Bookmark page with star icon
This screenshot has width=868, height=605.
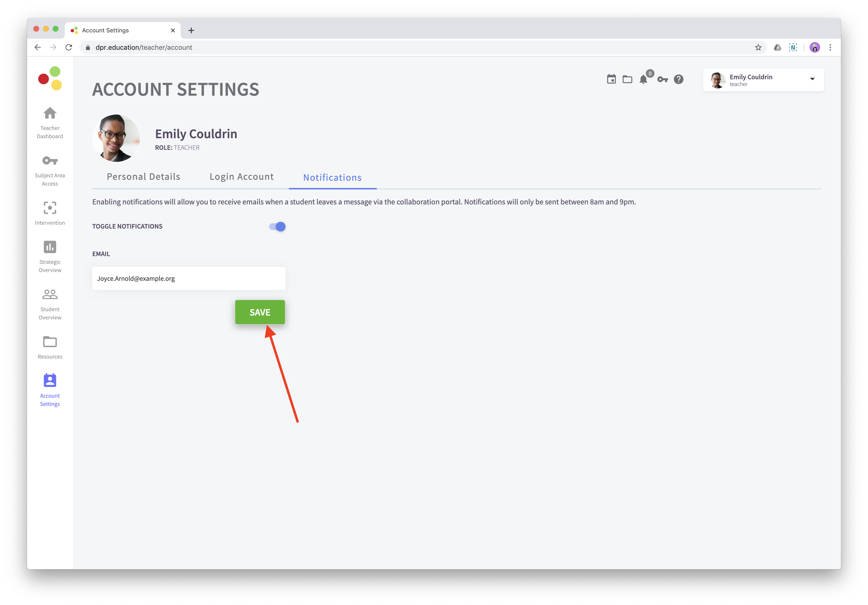pyautogui.click(x=758, y=48)
